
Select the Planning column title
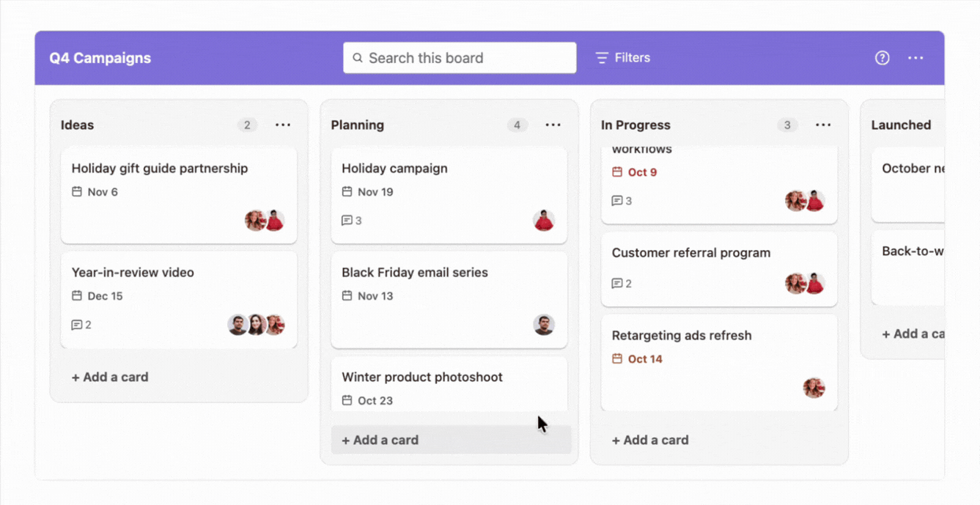click(357, 125)
